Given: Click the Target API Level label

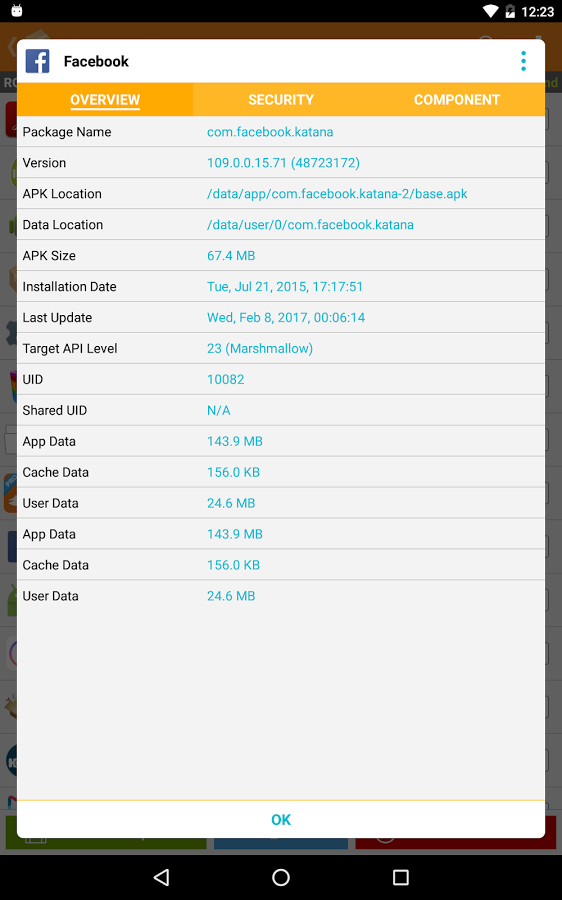Looking at the screenshot, I should click(69, 348).
